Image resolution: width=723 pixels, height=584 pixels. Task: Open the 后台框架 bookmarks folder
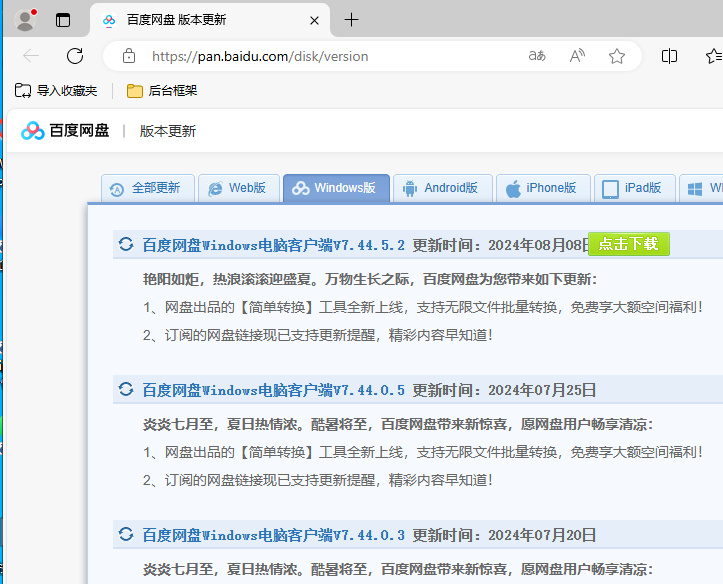pos(162,90)
